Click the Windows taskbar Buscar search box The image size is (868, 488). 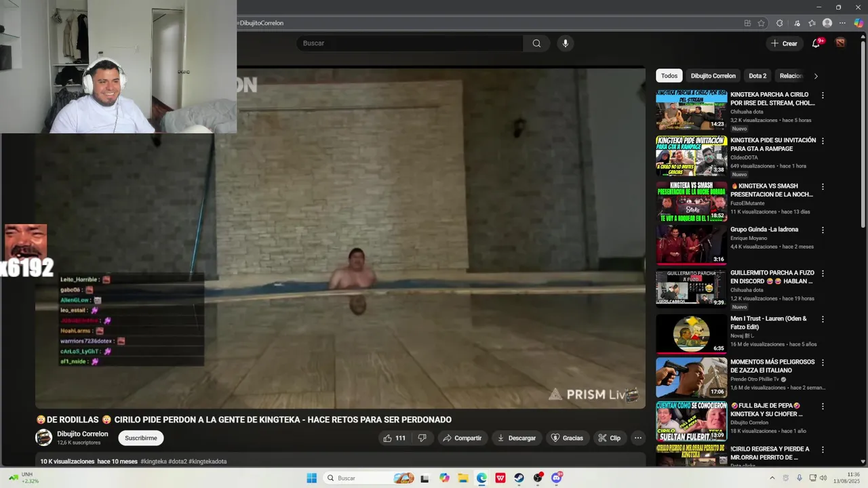pos(368,478)
